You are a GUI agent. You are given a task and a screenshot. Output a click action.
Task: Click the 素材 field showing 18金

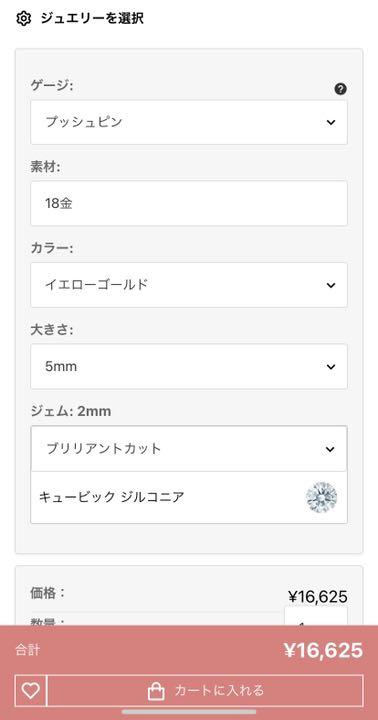(x=189, y=203)
